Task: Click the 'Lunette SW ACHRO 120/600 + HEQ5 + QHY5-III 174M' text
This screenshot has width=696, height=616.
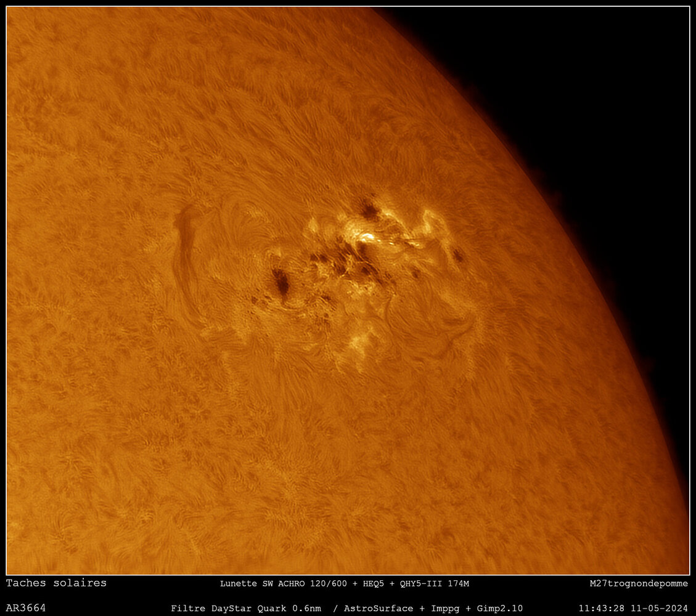Action: [345, 583]
